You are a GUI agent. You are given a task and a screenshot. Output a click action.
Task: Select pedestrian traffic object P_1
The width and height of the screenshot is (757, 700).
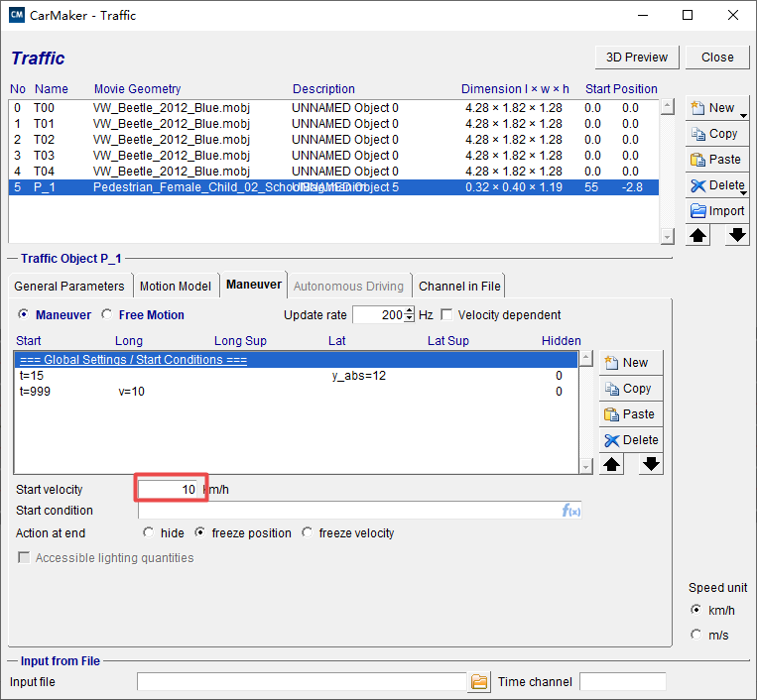tap(333, 187)
